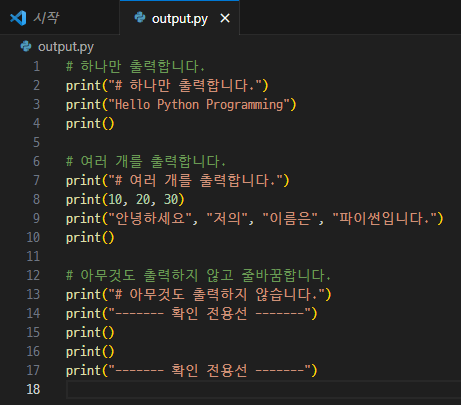Click string "# 아무것도 출력하지 않습니다." on line 13
Viewport: 461px width, 405px height.
(x=216, y=295)
